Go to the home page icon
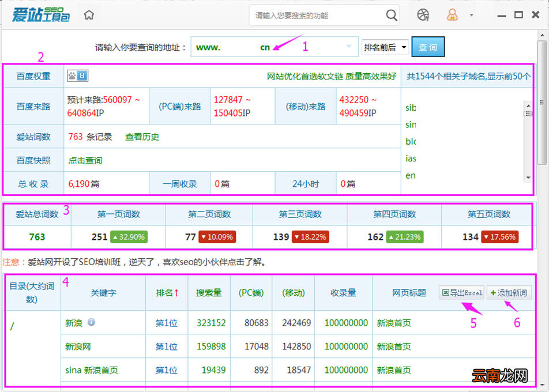This screenshot has width=549, height=392. (x=89, y=15)
